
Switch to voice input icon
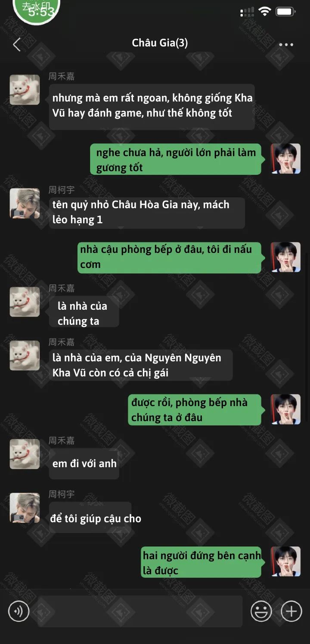19,611
